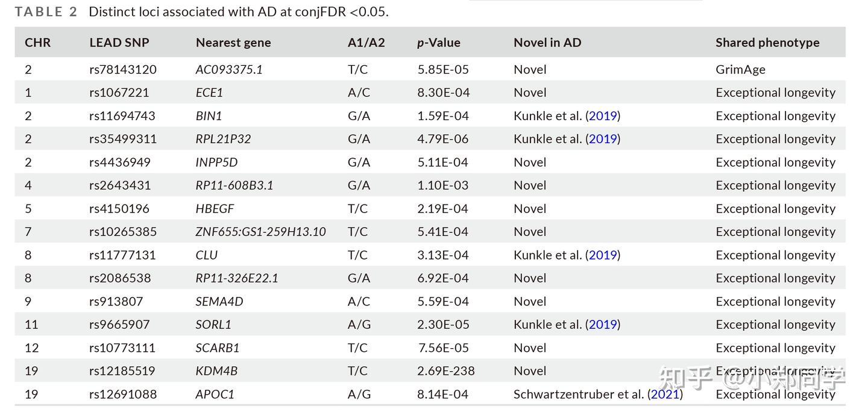Open the 2019 citation link in CLU row

pos(603,255)
